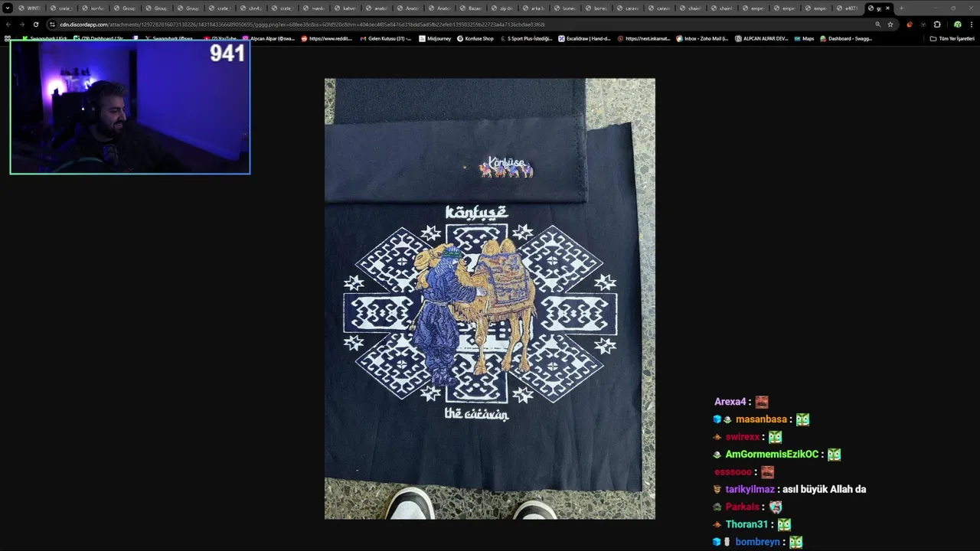Switch to the manki browser tab
The image size is (980, 551).
click(x=314, y=8)
